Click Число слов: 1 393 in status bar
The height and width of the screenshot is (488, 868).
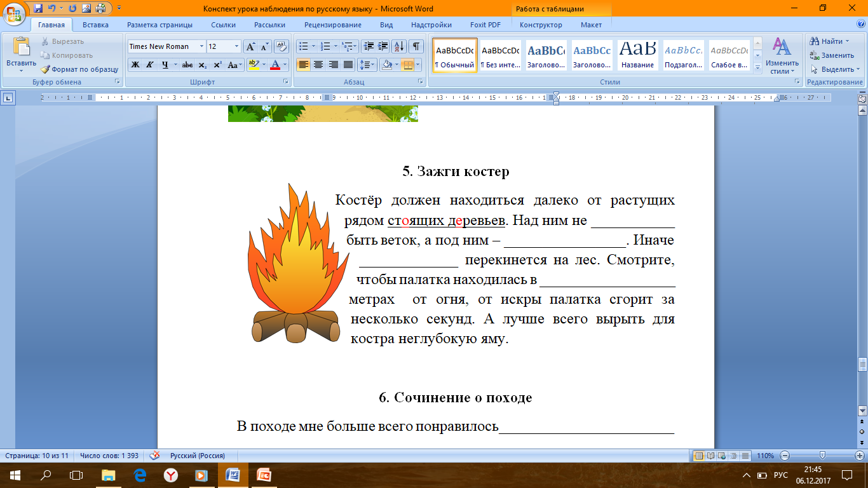(x=109, y=456)
